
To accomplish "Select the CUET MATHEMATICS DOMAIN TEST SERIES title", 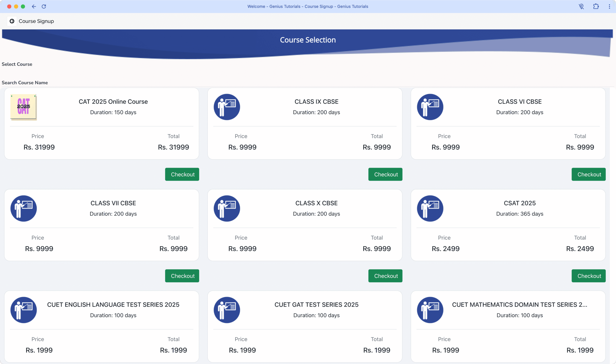I will point(520,305).
